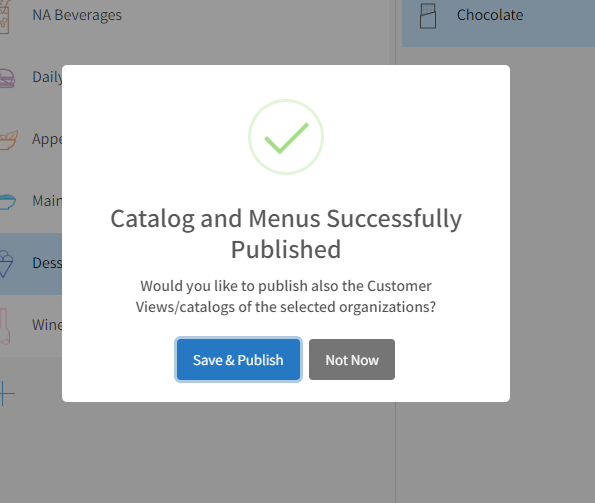The height and width of the screenshot is (503, 595).
Task: Open the NA Beverages category
Action: click(x=77, y=15)
